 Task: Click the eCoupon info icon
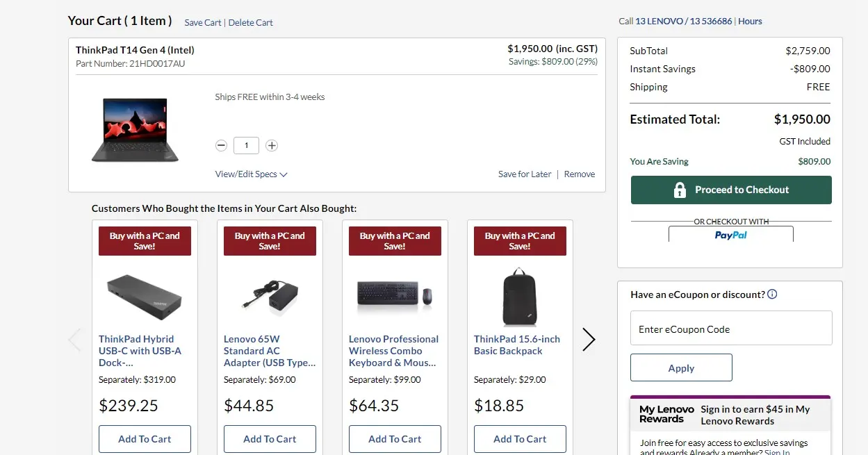[x=772, y=295]
